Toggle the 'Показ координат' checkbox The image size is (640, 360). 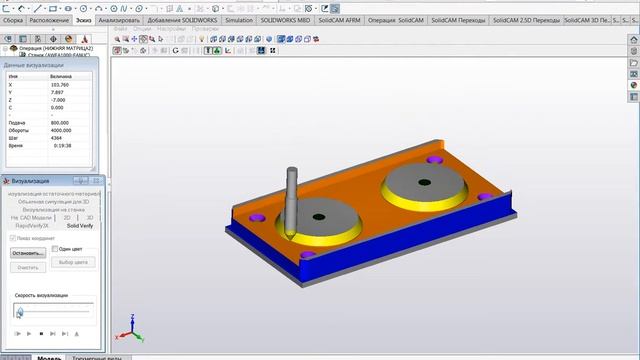pos(13,238)
